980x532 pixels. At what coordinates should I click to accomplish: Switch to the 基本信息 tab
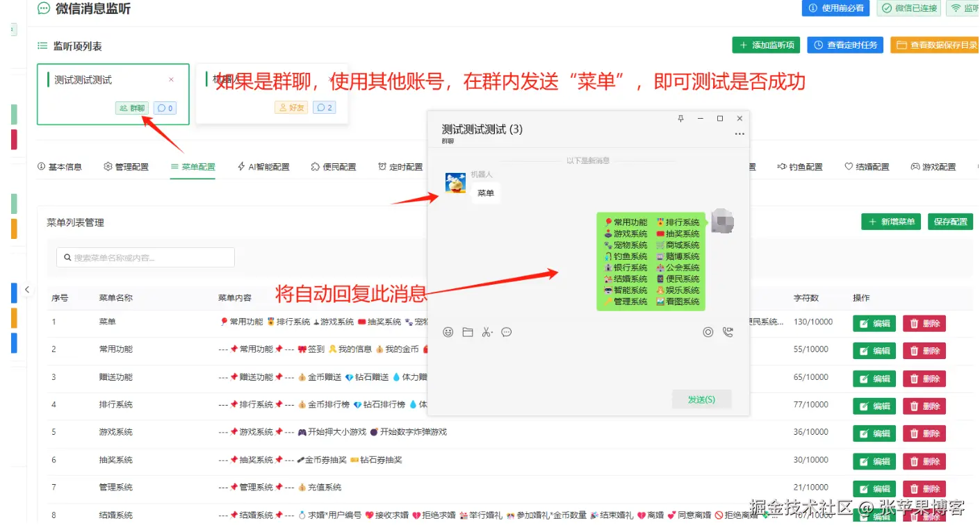[60, 167]
